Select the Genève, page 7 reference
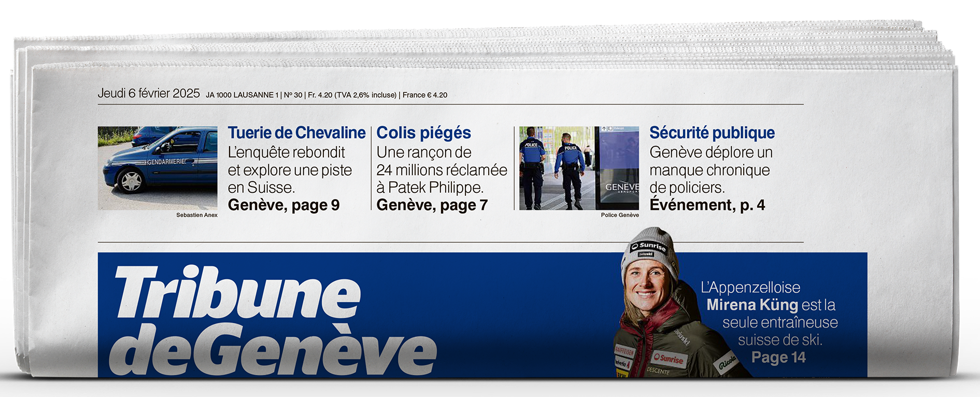Screen dimensions: 980x397 coord(432,205)
